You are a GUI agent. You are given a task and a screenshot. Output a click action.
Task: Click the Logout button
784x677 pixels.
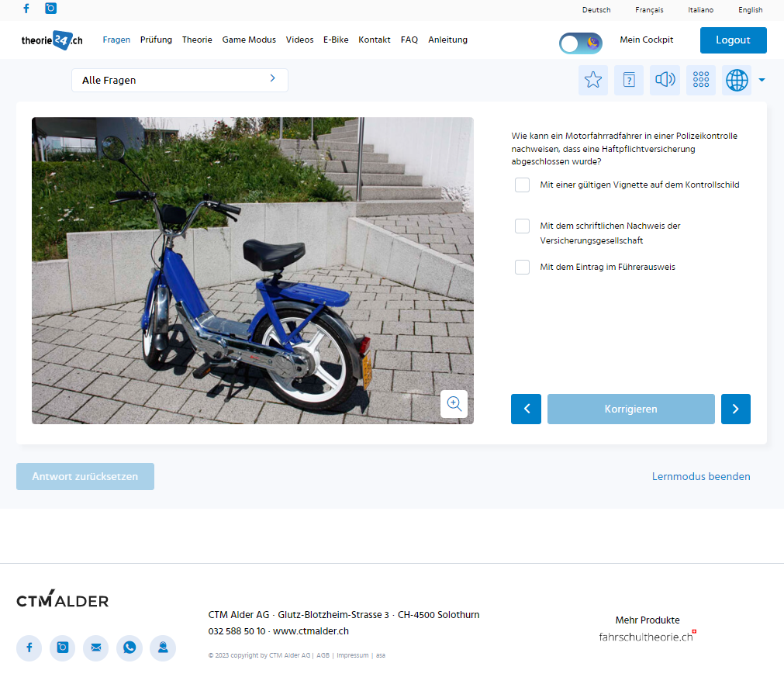(x=733, y=40)
